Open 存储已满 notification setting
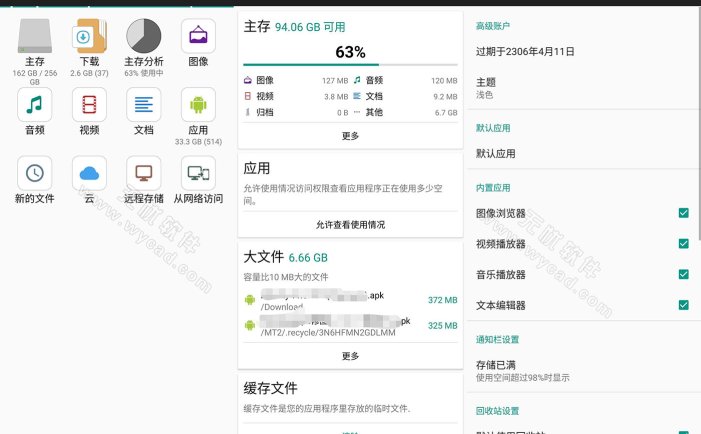Image resolution: width=701 pixels, height=434 pixels. (x=583, y=371)
